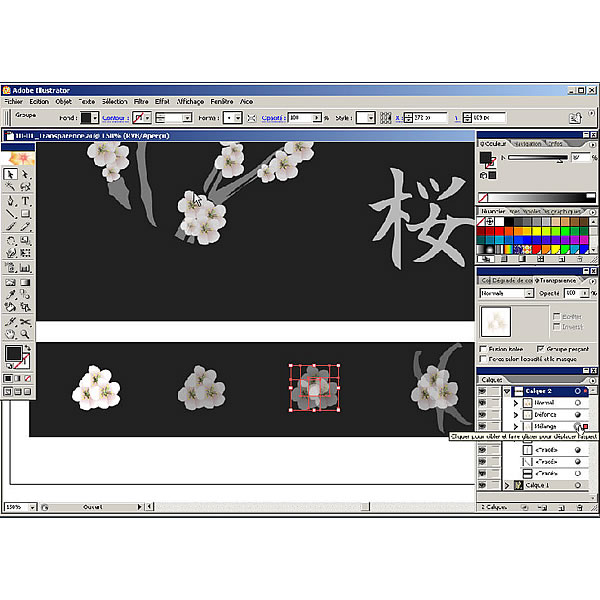Open the zoom level 150% dropdown

click(x=32, y=507)
